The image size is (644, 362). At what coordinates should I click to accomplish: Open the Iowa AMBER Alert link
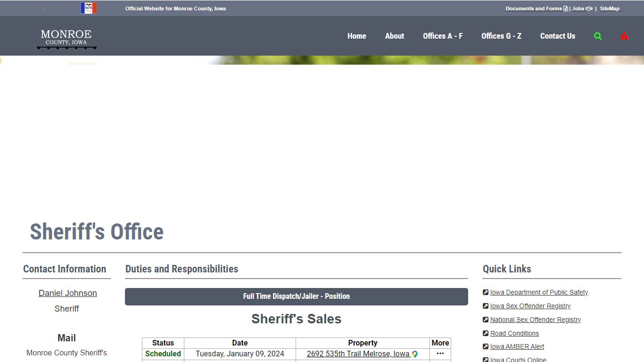[517, 346]
